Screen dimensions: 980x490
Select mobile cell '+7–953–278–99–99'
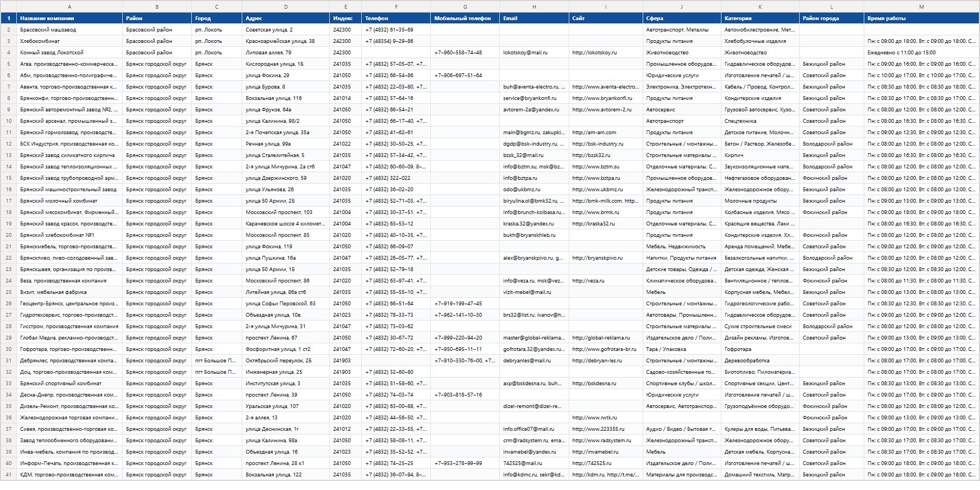coord(465,463)
